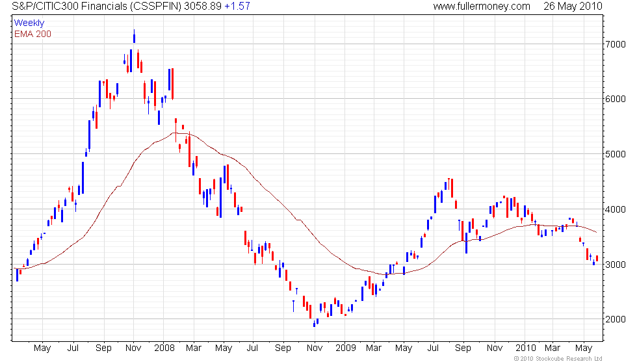Click the lowest candlestick below 2000
Screen dimensions: 637x364
[314, 324]
